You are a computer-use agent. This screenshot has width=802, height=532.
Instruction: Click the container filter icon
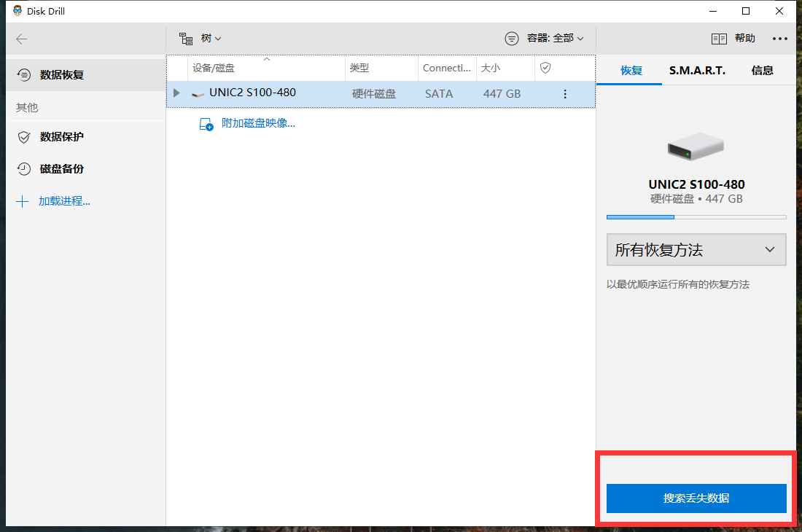(512, 39)
